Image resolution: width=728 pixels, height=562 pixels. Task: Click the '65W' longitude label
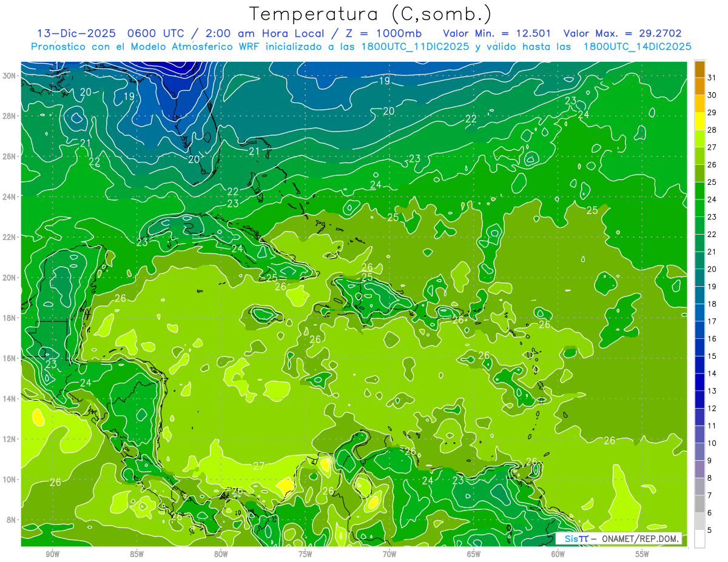(x=474, y=554)
